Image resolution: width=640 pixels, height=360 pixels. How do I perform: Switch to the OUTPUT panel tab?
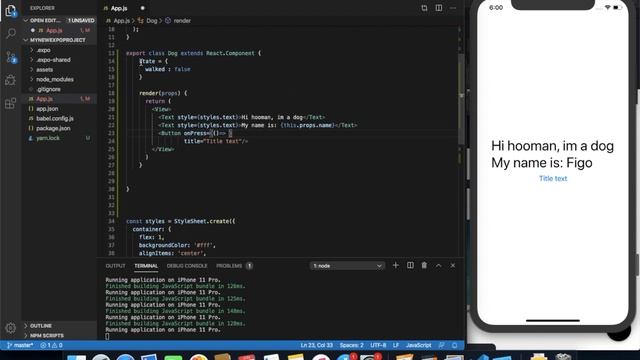pyautogui.click(x=116, y=266)
